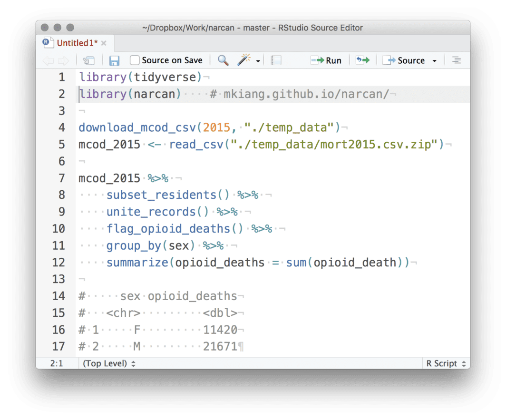The height and width of the screenshot is (420, 506).
Task: Click the forward navigation arrow in toolbar
Action: [x=63, y=60]
